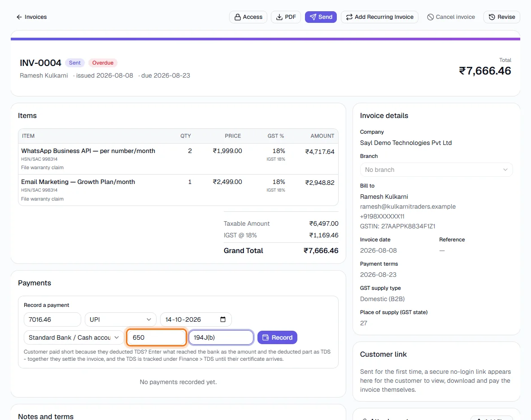Click the Overdue status badge
This screenshot has height=420, width=531.
pyautogui.click(x=103, y=63)
